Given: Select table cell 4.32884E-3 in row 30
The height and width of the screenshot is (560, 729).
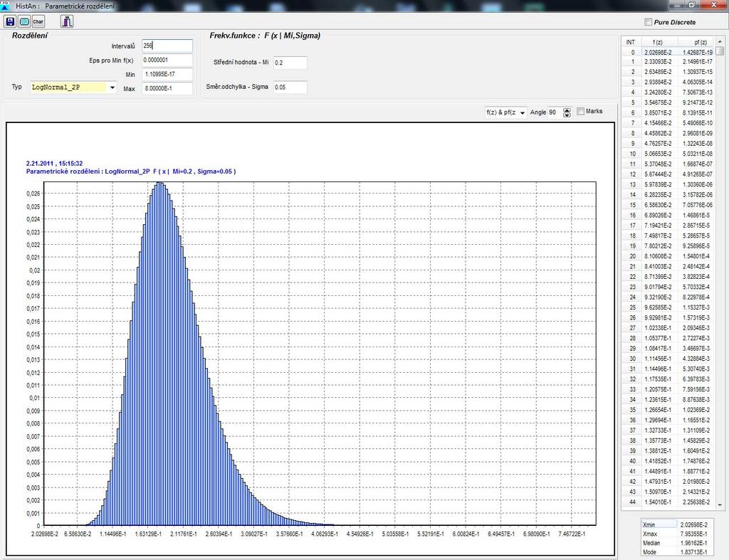Looking at the screenshot, I should 696,359.
